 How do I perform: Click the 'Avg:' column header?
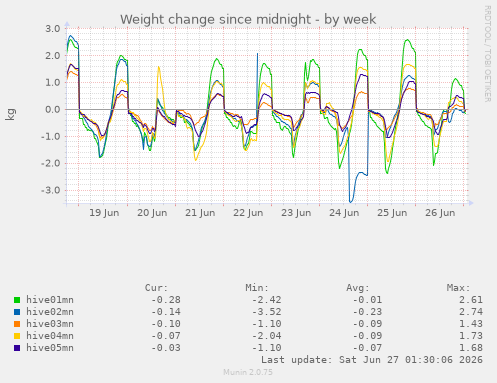(x=358, y=288)
